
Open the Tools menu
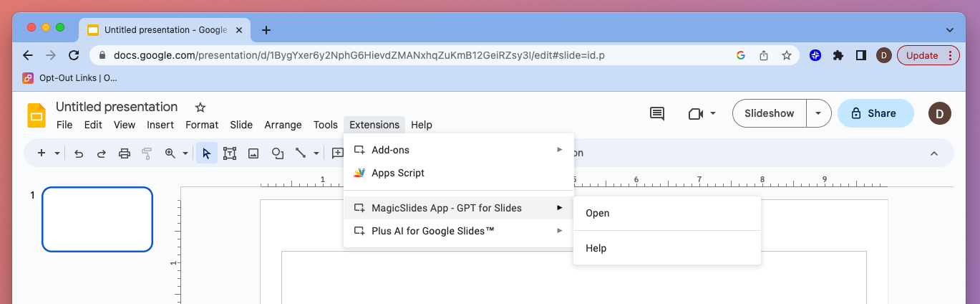click(x=326, y=125)
